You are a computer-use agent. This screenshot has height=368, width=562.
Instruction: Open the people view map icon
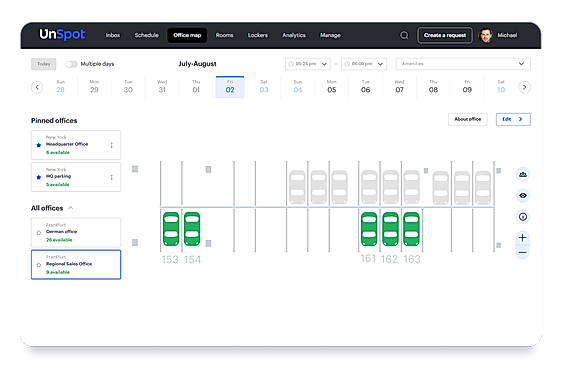pos(523,175)
